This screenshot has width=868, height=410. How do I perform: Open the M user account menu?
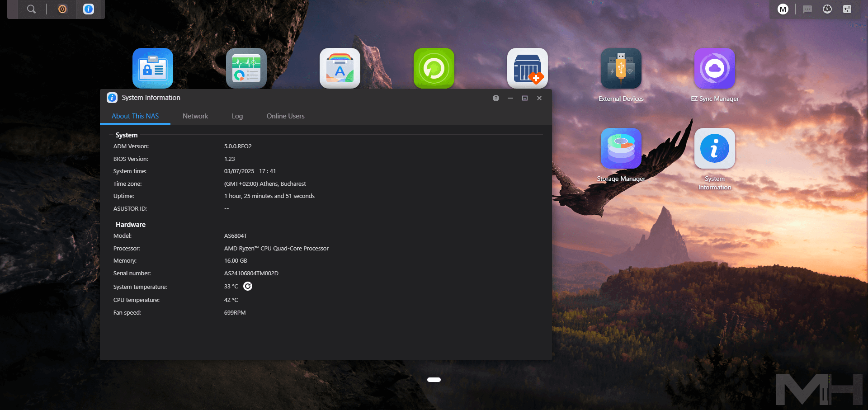pos(783,9)
